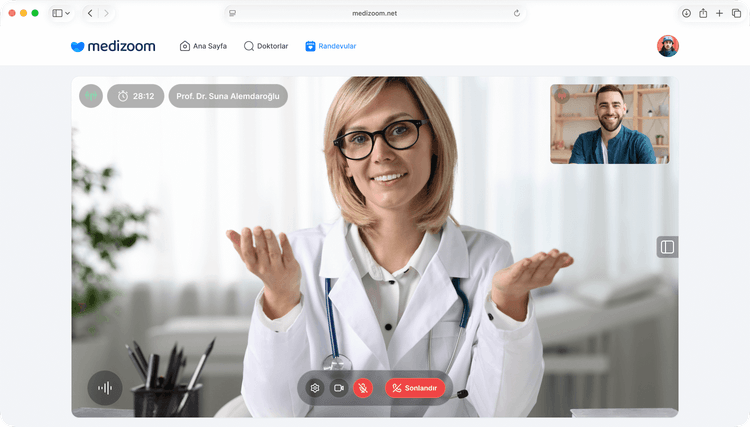Image resolution: width=750 pixels, height=427 pixels.
Task: Click the self-view video thumbnail
Action: pos(609,124)
